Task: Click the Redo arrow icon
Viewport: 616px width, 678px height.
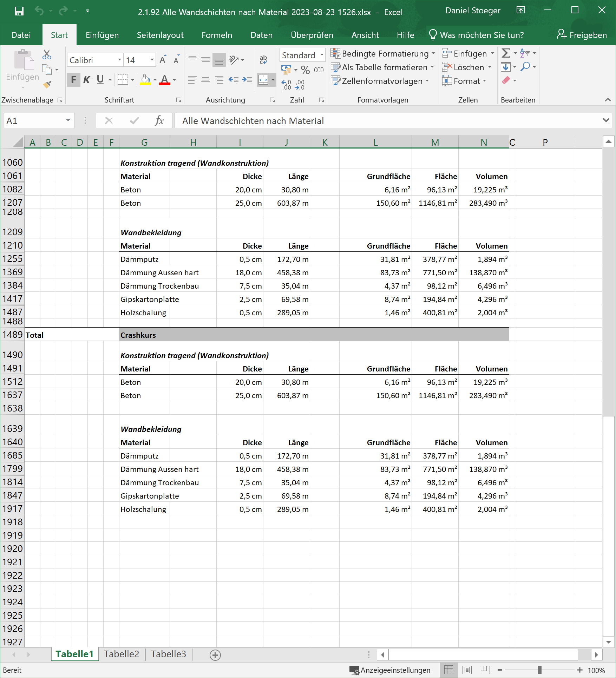Action: (63, 11)
